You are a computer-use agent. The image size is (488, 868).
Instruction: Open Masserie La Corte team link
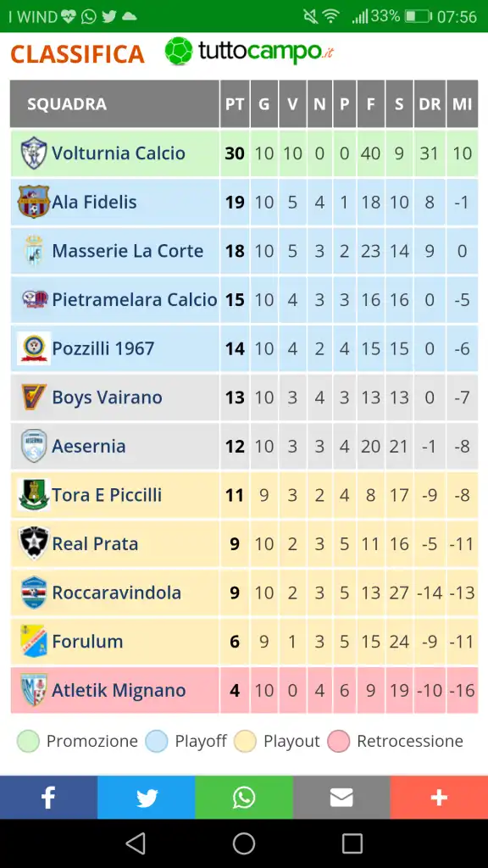(128, 251)
